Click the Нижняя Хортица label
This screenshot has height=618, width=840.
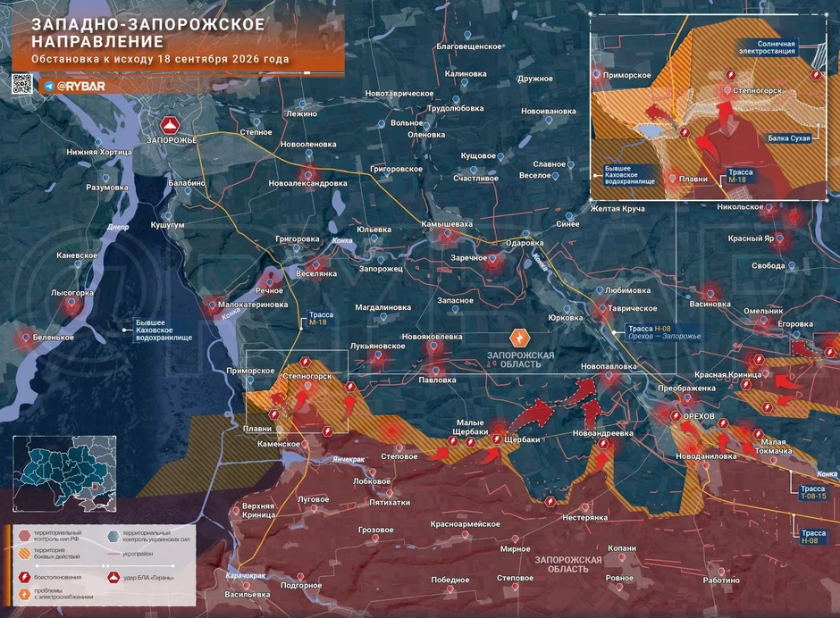pos(99,152)
